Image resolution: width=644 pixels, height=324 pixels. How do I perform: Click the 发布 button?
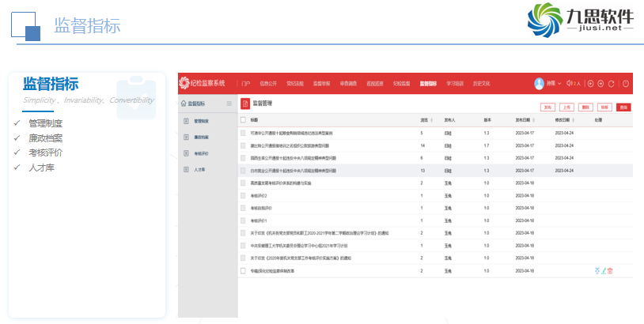coord(547,107)
